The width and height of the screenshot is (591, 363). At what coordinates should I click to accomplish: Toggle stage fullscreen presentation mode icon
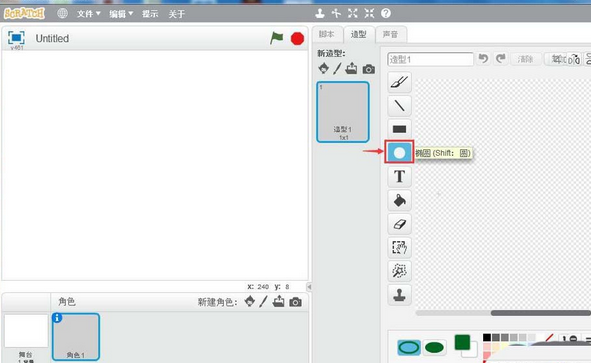point(16,38)
